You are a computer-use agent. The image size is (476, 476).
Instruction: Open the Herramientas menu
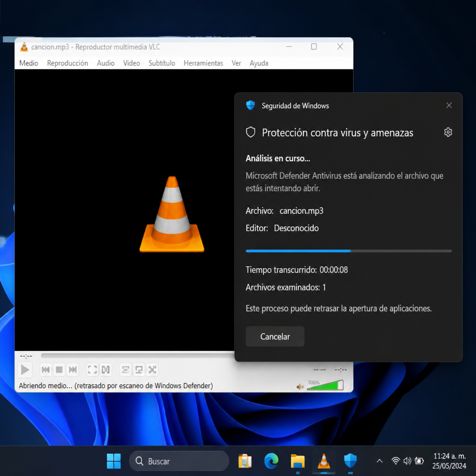point(204,63)
